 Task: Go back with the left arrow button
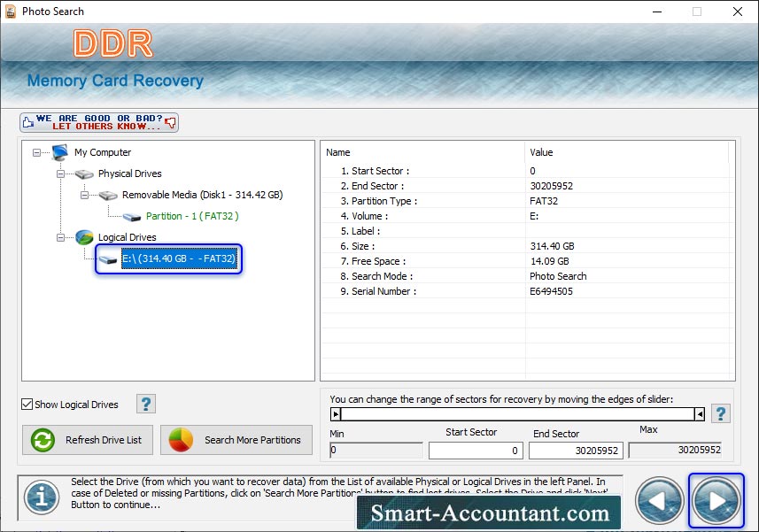pos(659,500)
